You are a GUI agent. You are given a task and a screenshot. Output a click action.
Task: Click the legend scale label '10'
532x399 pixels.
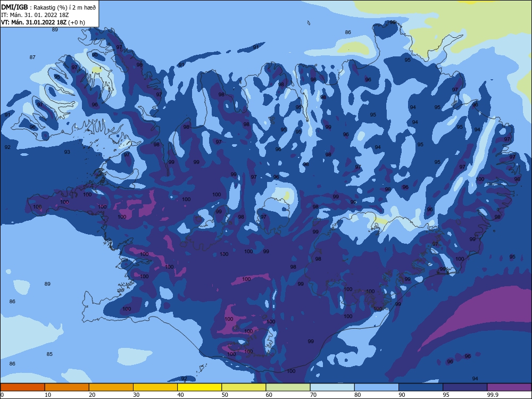(48, 395)
